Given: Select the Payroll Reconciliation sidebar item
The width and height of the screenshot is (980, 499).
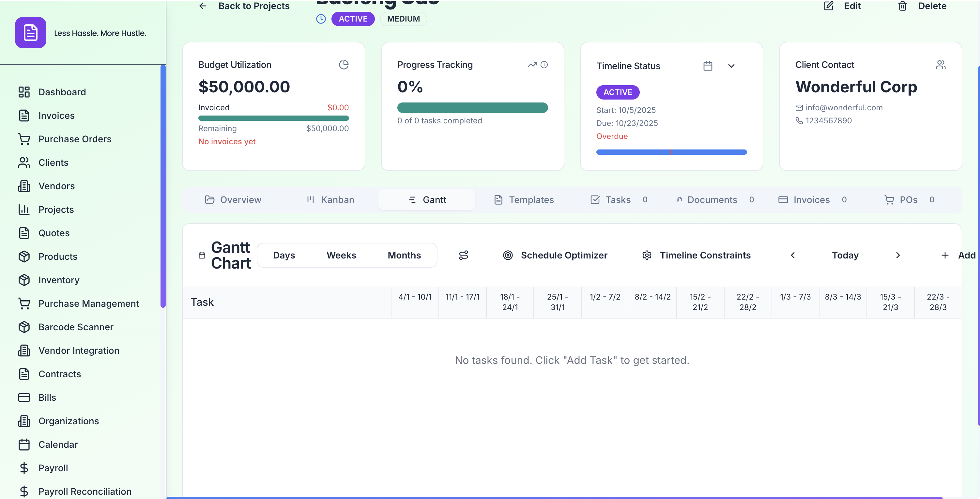Looking at the screenshot, I should pos(84,491).
